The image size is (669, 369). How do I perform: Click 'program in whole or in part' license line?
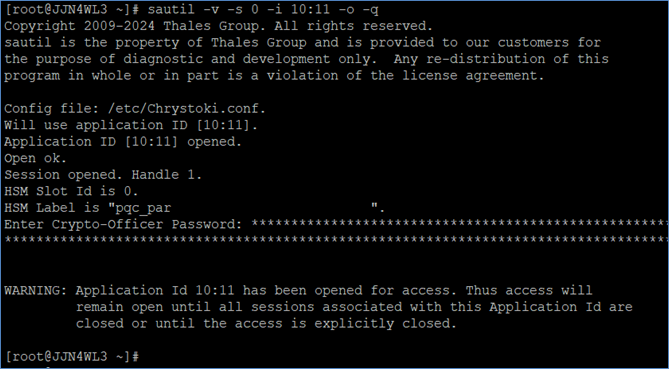point(274,76)
